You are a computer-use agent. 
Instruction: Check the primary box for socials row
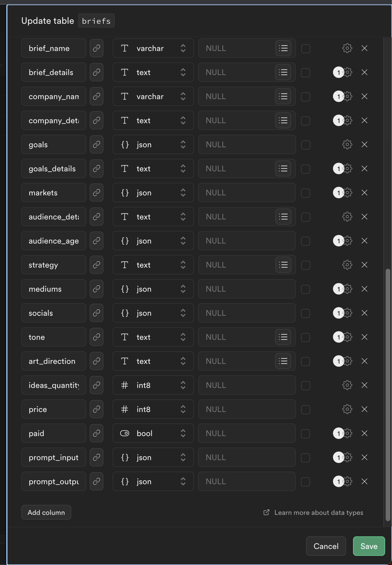[x=305, y=313]
